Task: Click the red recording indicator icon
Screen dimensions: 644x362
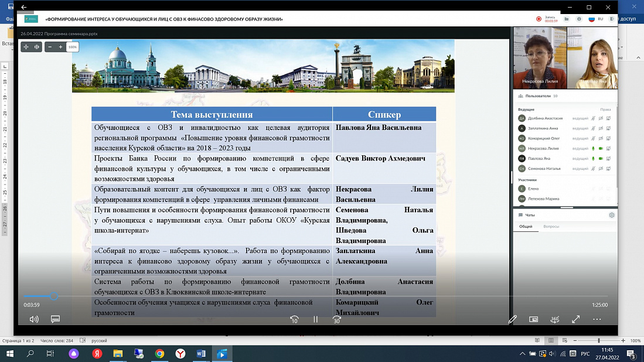Action: tap(539, 19)
